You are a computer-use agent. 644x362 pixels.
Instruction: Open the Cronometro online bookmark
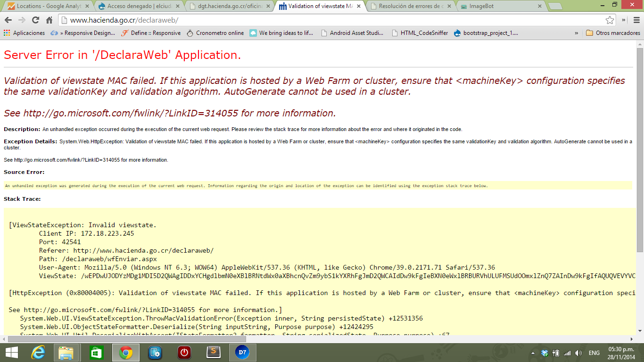coord(215,33)
